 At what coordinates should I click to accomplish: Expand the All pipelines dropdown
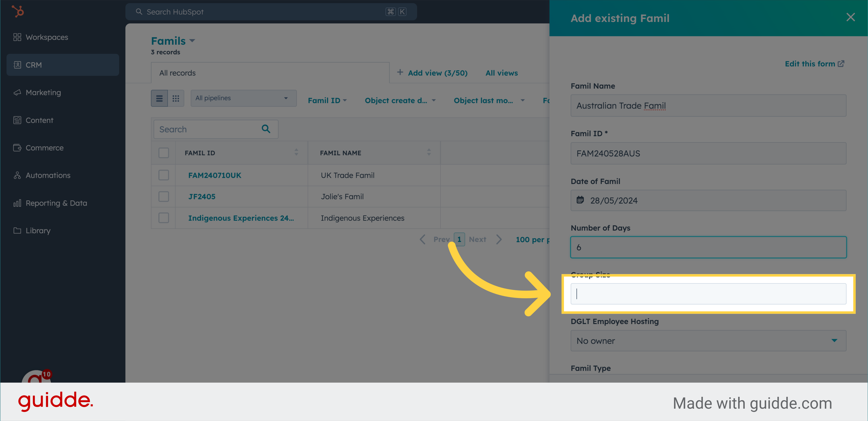(243, 98)
